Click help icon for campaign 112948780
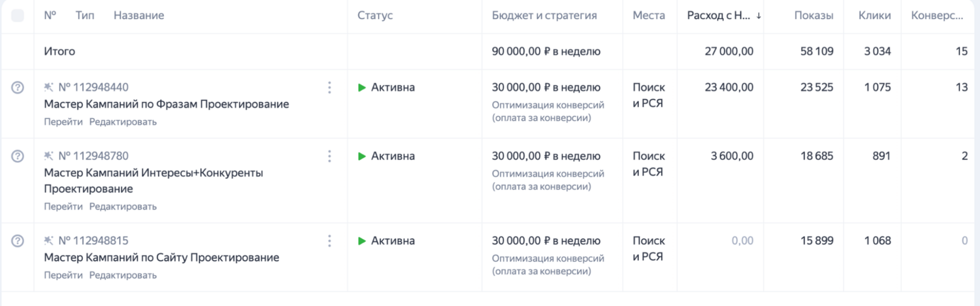This screenshot has width=980, height=306. pos(17,156)
